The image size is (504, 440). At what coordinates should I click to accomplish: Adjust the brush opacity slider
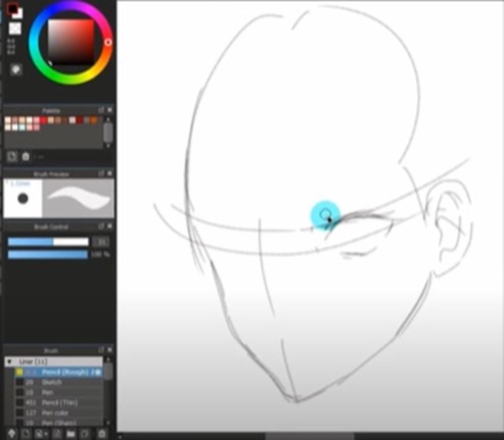coord(48,254)
